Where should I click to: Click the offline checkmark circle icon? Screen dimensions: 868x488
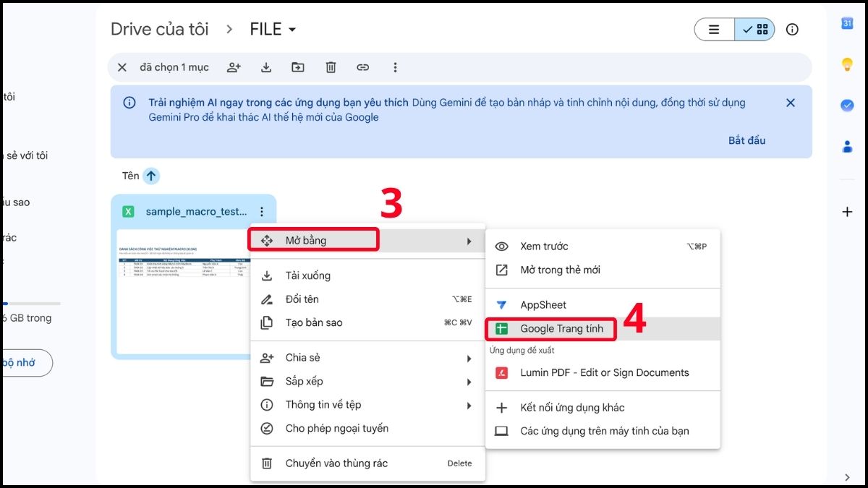pos(267,428)
